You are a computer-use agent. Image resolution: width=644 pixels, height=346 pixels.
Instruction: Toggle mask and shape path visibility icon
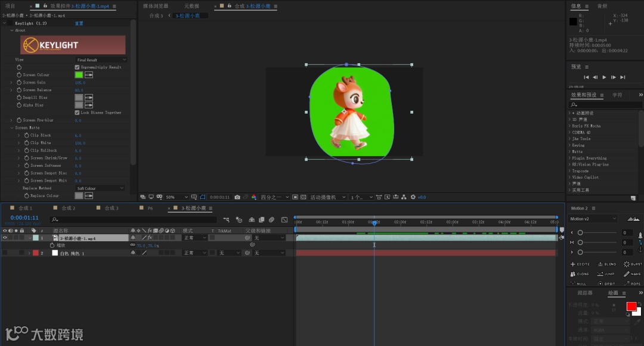[x=203, y=197]
